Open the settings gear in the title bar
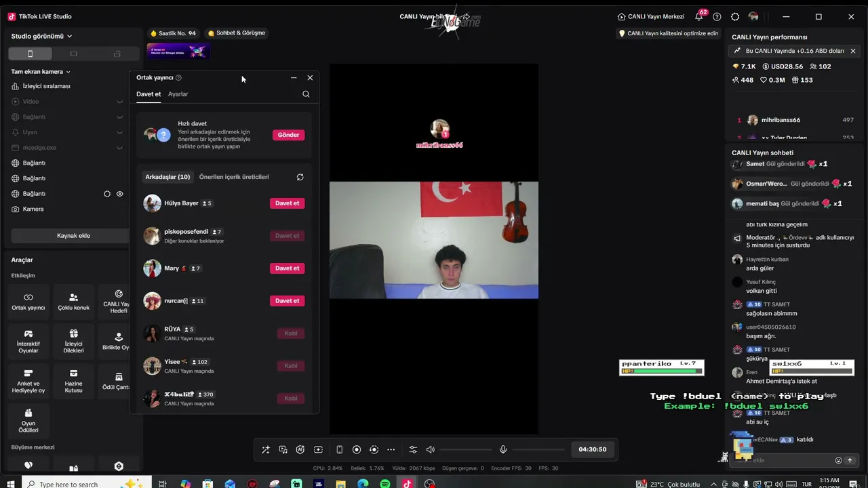 pos(735,16)
